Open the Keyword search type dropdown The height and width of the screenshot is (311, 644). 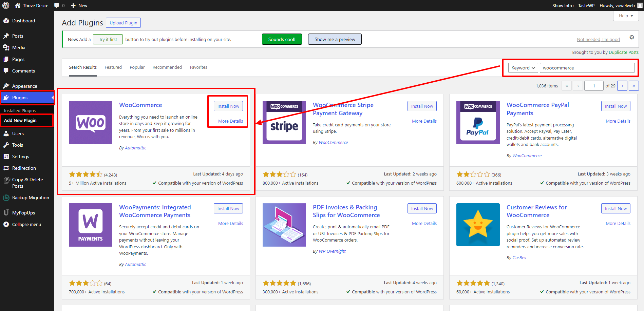(x=523, y=68)
